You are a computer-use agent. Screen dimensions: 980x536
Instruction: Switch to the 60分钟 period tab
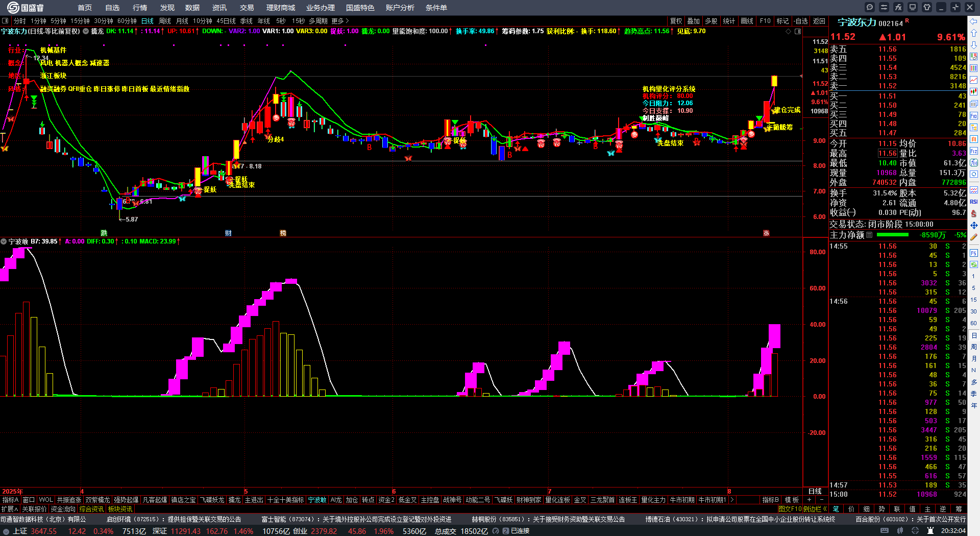[x=127, y=21]
